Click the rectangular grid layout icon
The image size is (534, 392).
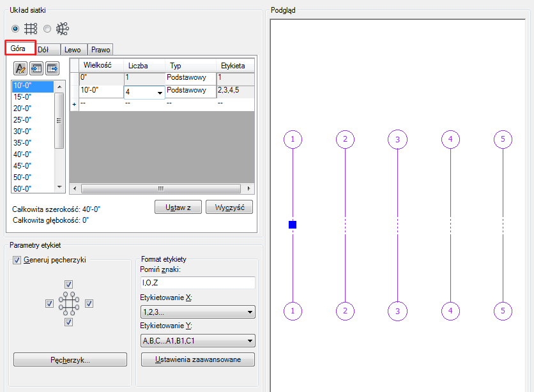point(31,29)
